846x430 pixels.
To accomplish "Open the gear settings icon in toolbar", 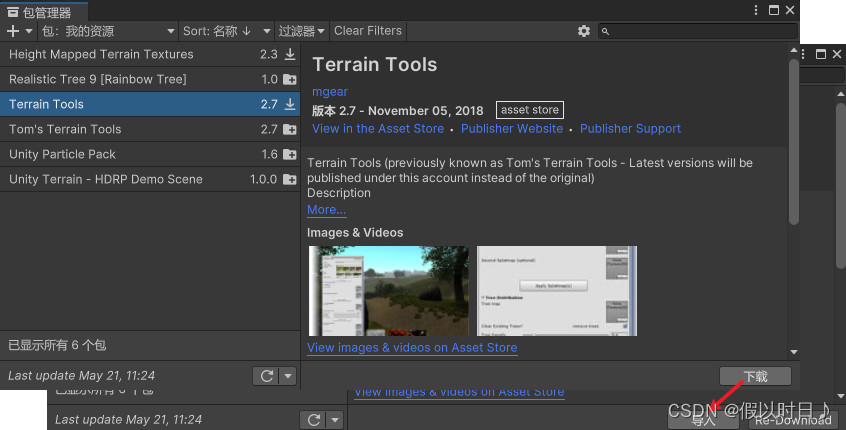I will (584, 31).
